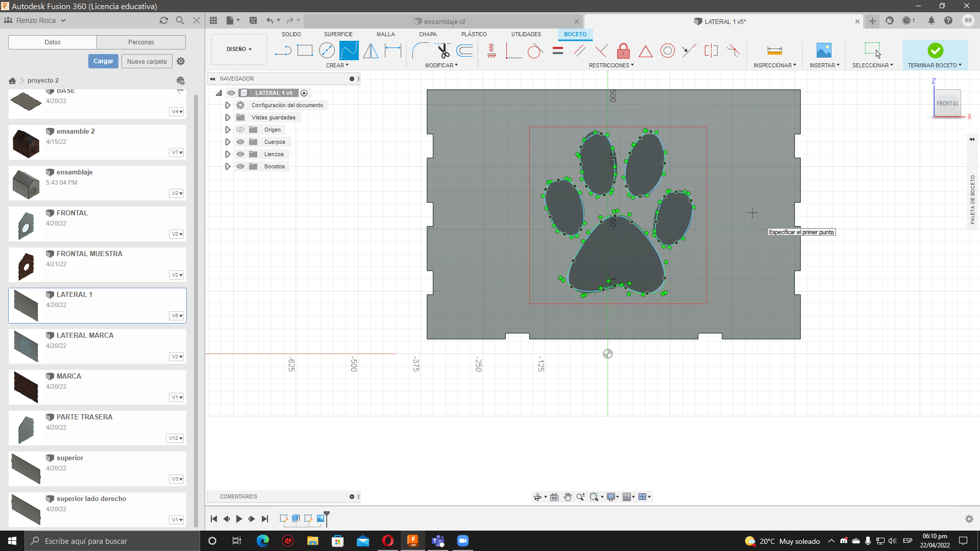Activate LATERAL 1 v5 component radio button
The image size is (980, 551).
(304, 93)
